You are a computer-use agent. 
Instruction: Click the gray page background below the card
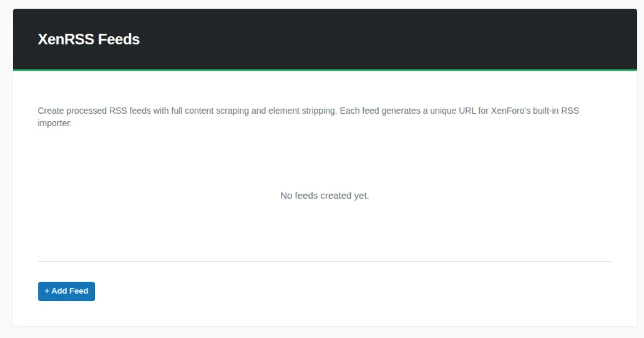pyautogui.click(x=324, y=333)
